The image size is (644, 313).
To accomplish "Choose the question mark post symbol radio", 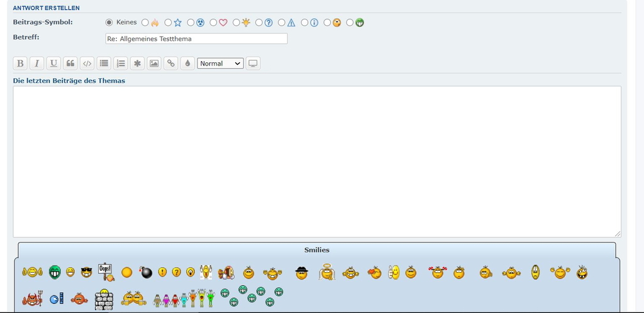I will pos(258,23).
